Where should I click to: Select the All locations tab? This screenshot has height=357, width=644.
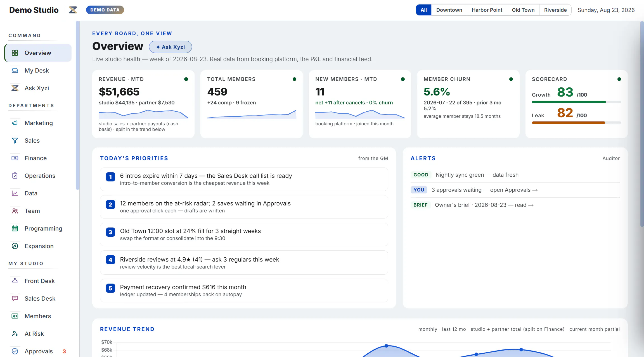[423, 10]
